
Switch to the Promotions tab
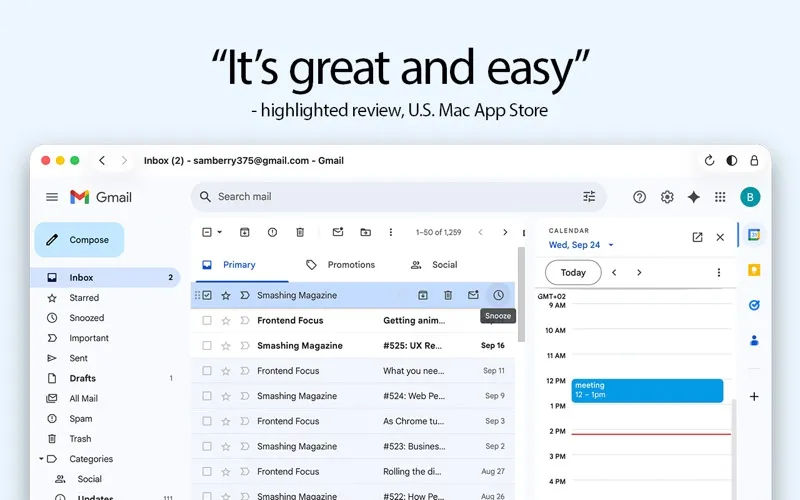tap(340, 265)
